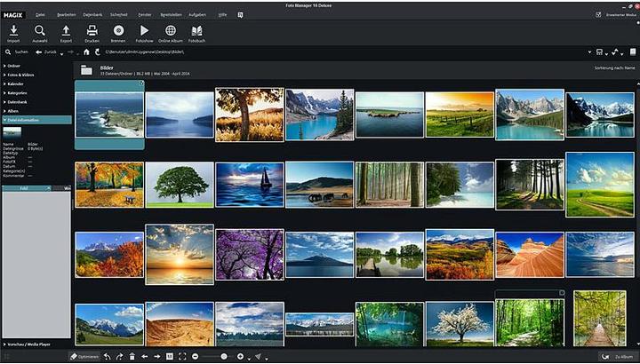The image size is (640, 364).
Task: Open the Auswahl magnifier tool
Action: pyautogui.click(x=40, y=30)
